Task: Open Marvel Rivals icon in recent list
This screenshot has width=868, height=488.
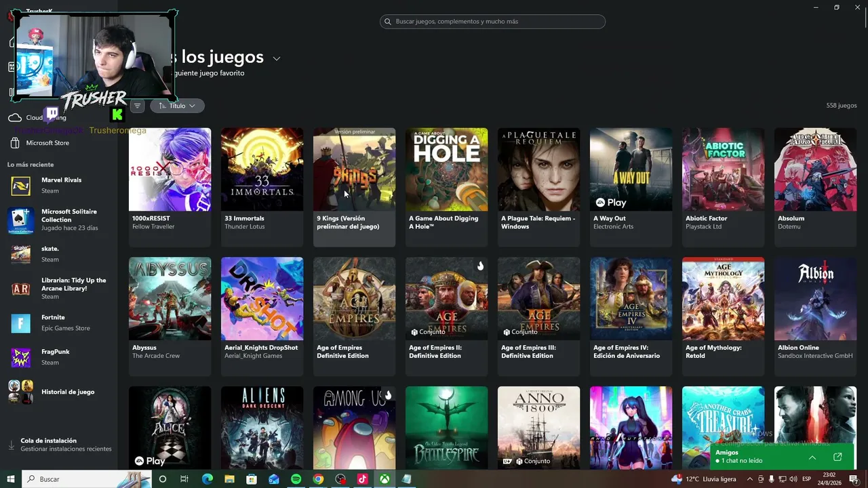Action: [x=20, y=185]
